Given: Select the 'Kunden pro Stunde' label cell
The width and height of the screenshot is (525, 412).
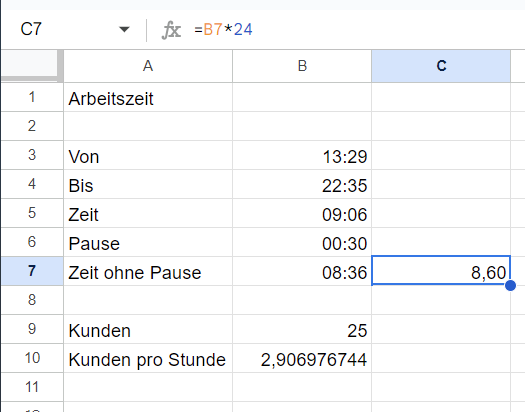Looking at the screenshot, I should click(x=148, y=358).
